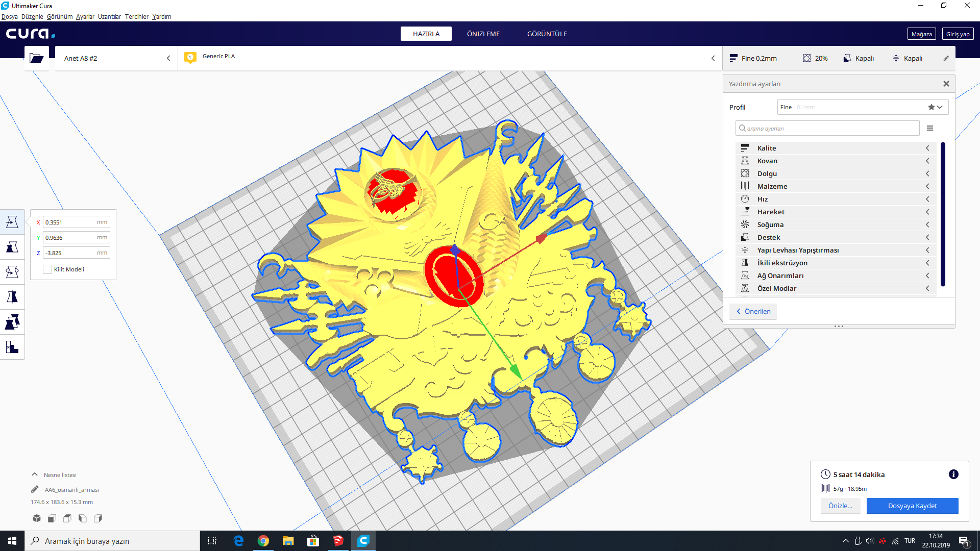Screen dimensions: 980x551
Task: Click the pencil icon beside AA6_osmanlı_arması
Action: pos(35,489)
